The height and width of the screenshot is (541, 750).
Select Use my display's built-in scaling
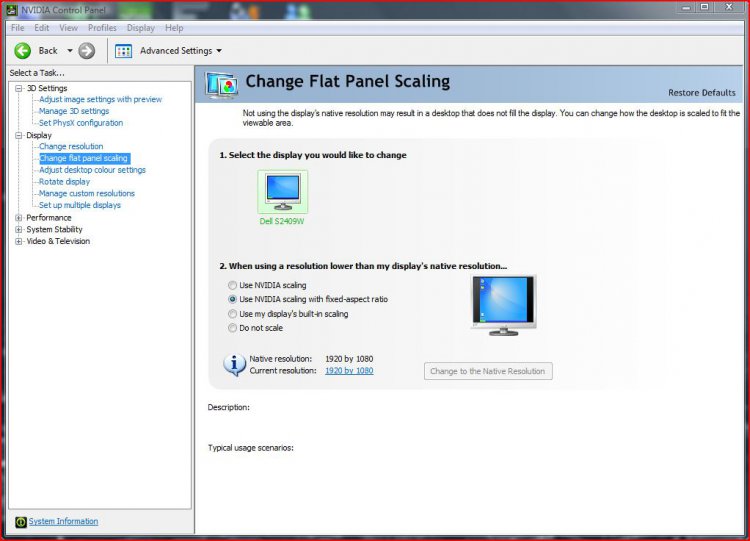click(232, 314)
